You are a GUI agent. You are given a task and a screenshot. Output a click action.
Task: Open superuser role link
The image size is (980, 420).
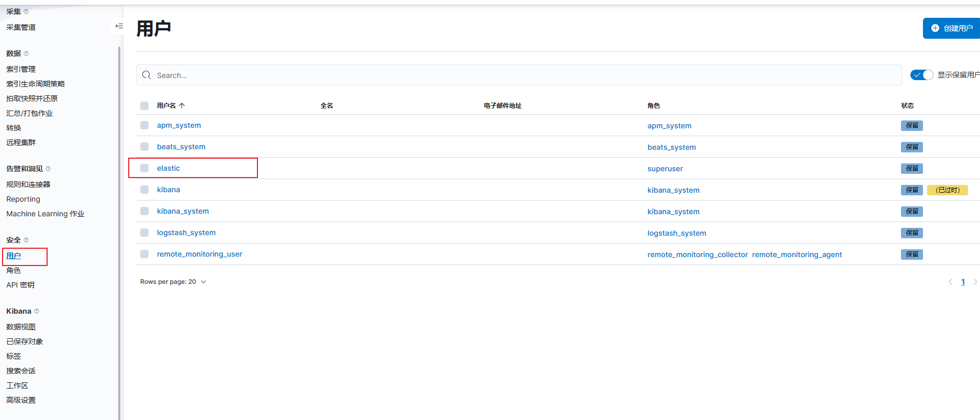point(665,169)
